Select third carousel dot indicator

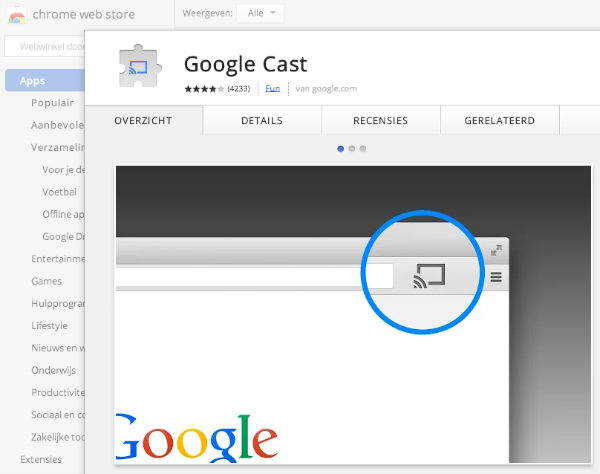363,149
